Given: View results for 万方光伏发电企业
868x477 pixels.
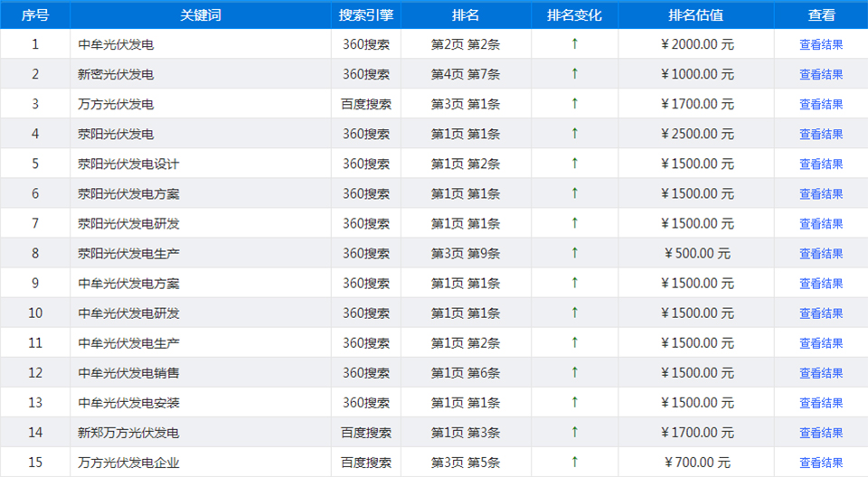Looking at the screenshot, I should coord(821,463).
